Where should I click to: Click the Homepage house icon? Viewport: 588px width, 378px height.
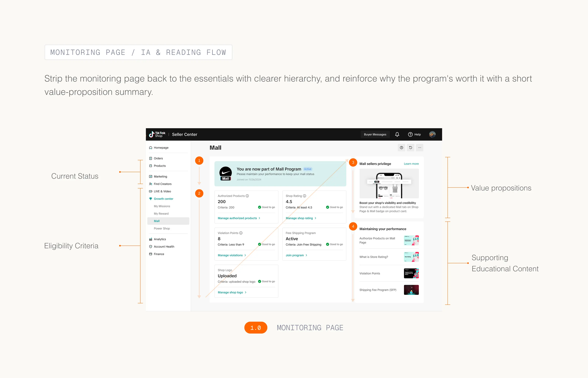[151, 147]
